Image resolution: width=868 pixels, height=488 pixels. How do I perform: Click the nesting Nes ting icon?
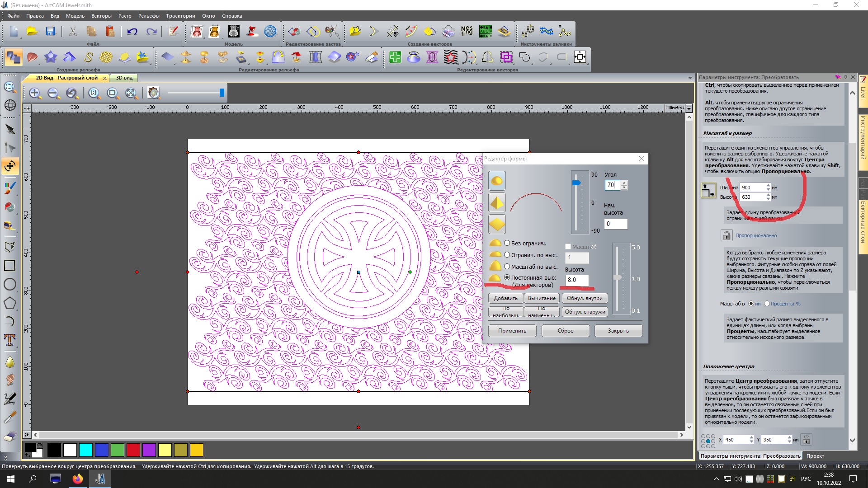click(467, 31)
